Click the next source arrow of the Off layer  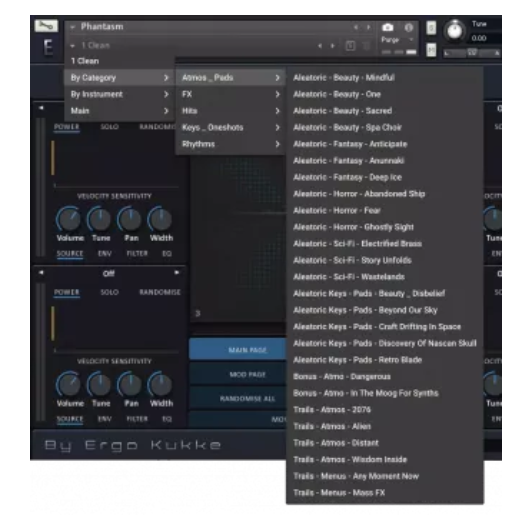pyautogui.click(x=176, y=272)
